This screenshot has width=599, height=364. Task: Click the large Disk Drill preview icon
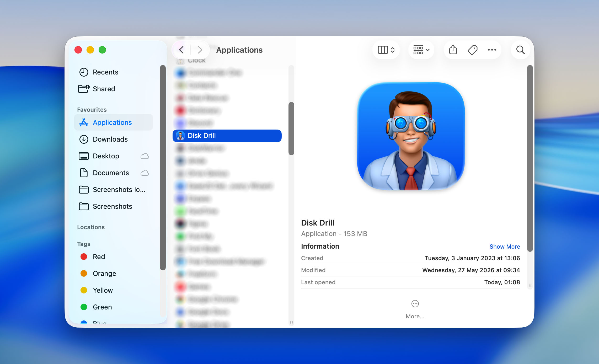point(411,136)
